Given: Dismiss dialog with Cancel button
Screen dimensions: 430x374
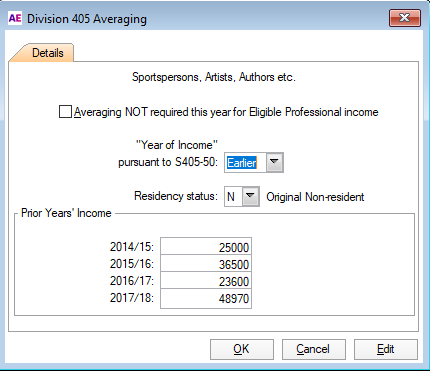Looking at the screenshot, I should click(x=314, y=349).
